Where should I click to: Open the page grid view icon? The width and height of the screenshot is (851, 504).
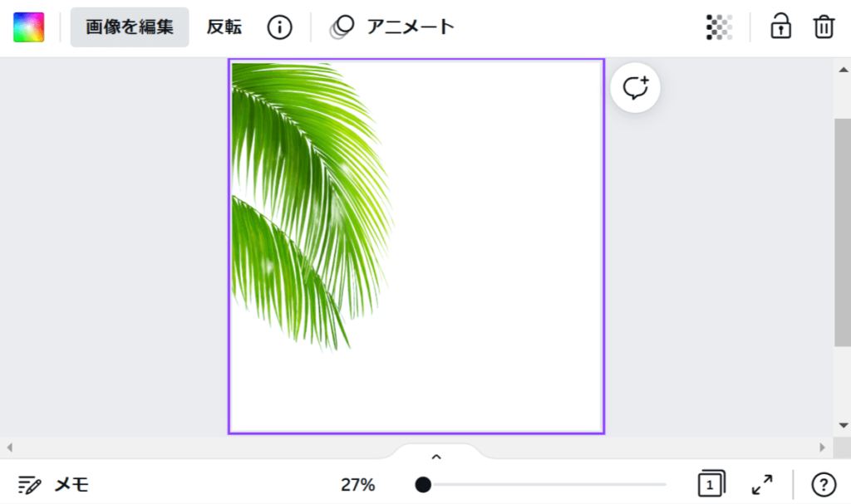711,483
